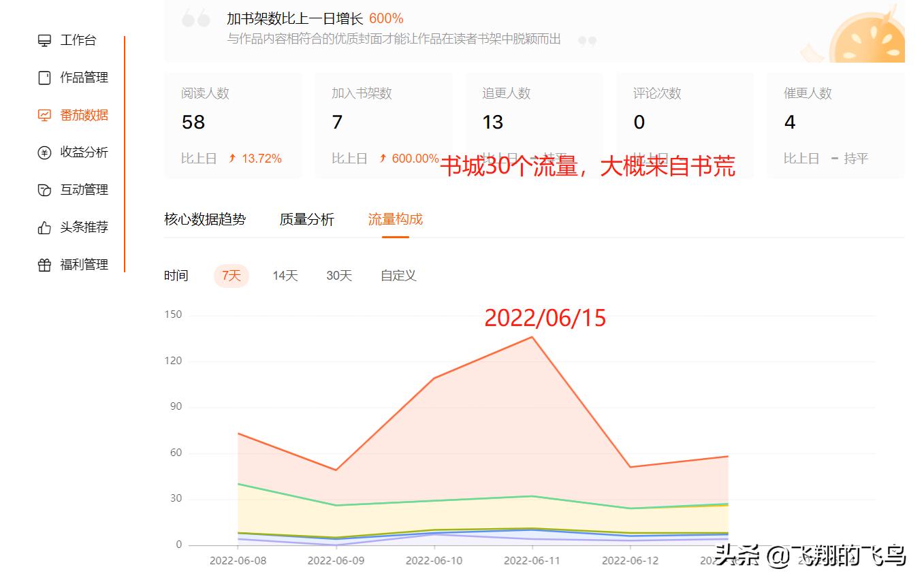This screenshot has height=584, width=924.
Task: Click the tomato mascot graphic in the banner
Action: 872,37
